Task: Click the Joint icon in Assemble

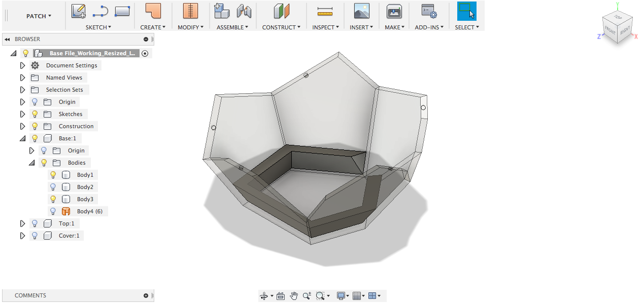Action: pyautogui.click(x=244, y=11)
